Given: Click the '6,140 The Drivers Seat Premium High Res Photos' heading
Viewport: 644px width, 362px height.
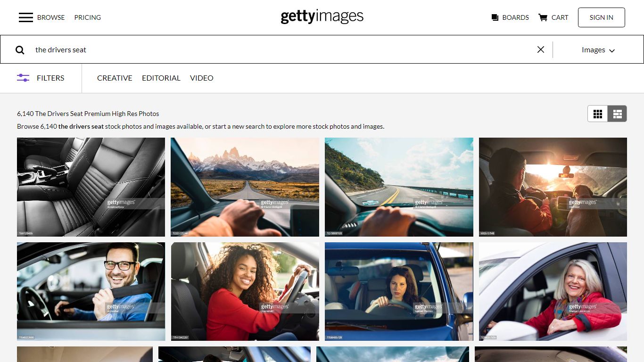Looking at the screenshot, I should tap(88, 114).
